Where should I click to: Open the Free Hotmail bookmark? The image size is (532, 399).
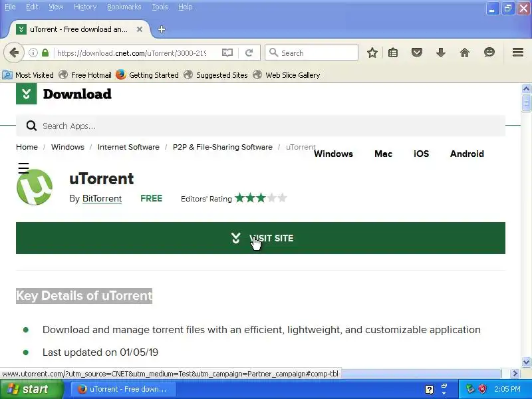tap(85, 75)
